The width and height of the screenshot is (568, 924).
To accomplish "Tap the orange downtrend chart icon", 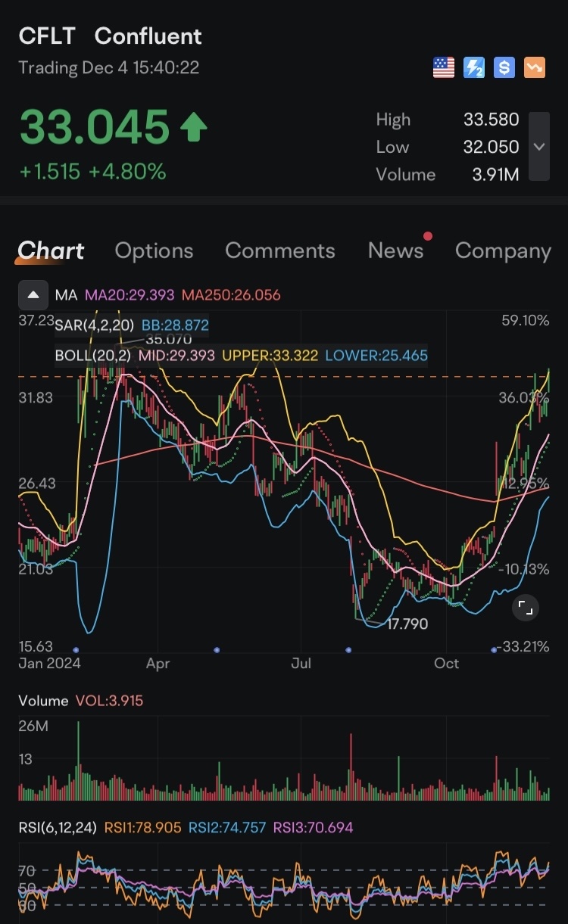I will click(535, 68).
